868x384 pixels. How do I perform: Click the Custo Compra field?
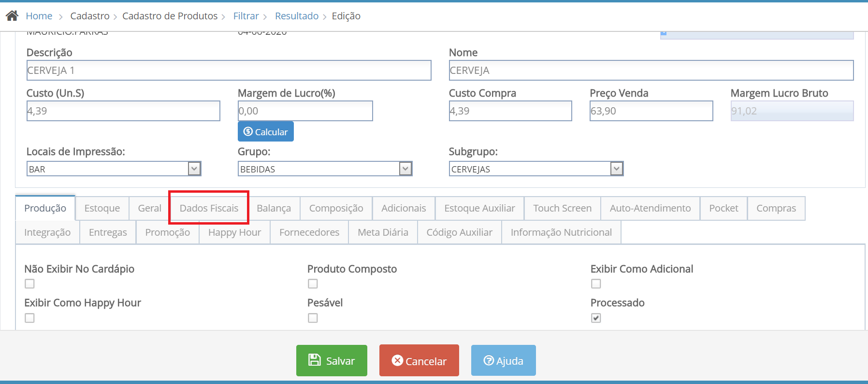point(510,111)
